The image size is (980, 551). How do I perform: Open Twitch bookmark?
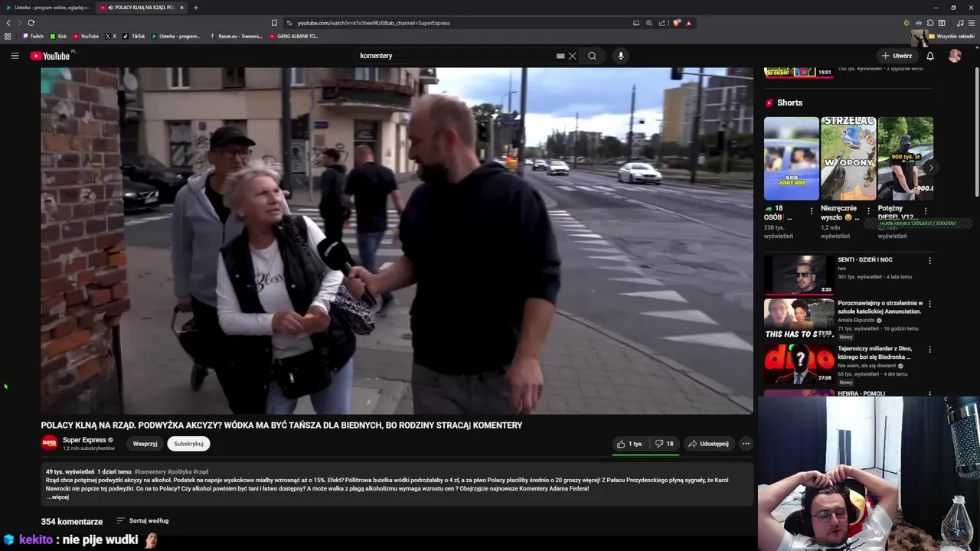click(33, 36)
